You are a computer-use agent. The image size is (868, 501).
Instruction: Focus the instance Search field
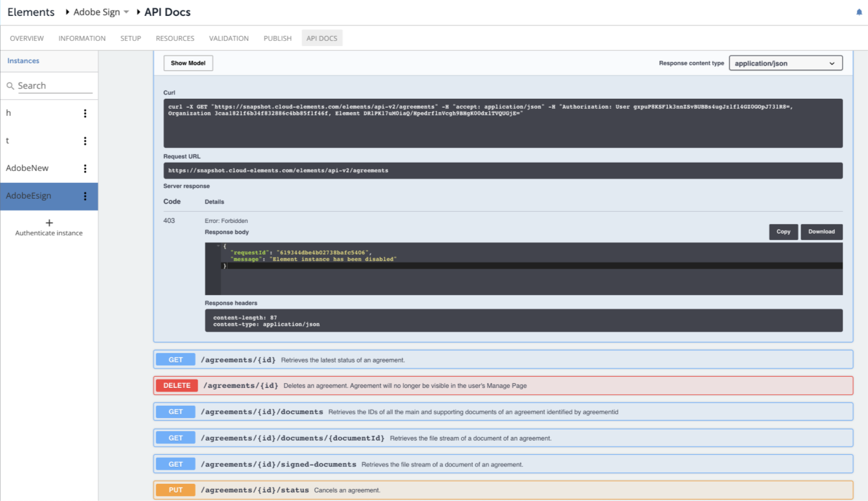point(54,86)
